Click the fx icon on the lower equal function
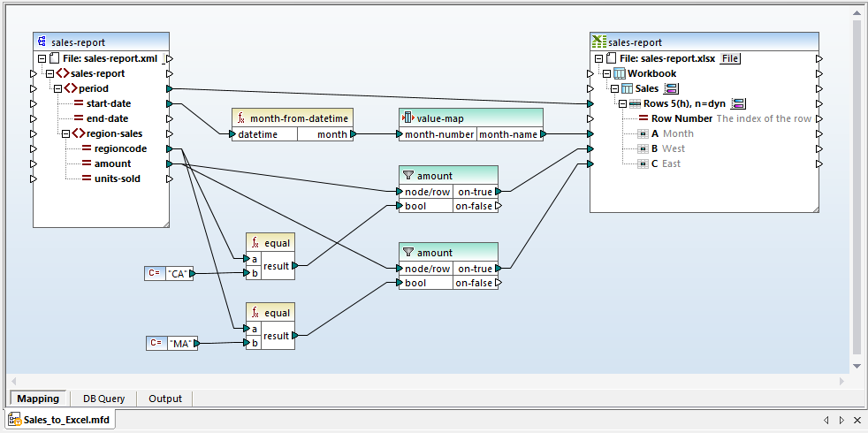The width and height of the screenshot is (868, 433). pos(255,312)
